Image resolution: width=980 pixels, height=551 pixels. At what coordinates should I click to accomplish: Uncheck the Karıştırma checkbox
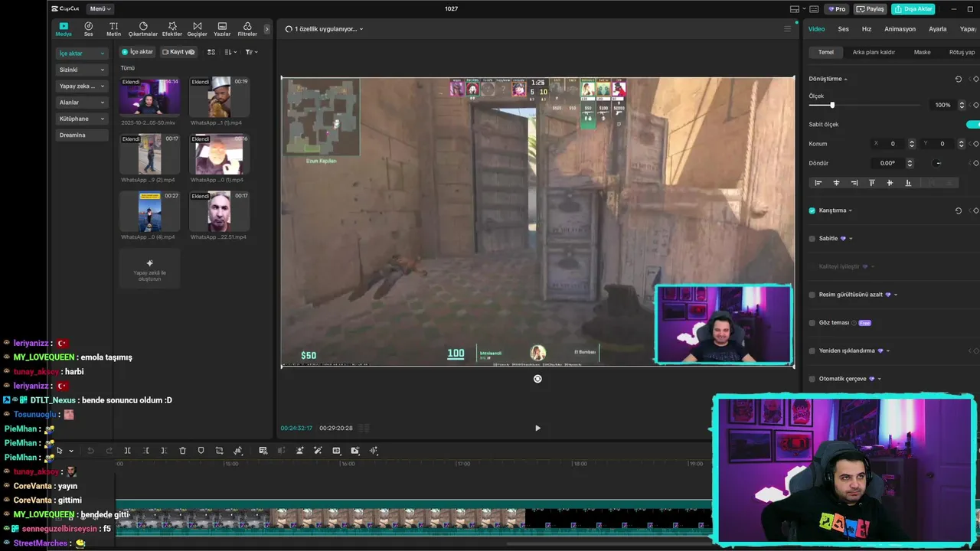point(812,210)
